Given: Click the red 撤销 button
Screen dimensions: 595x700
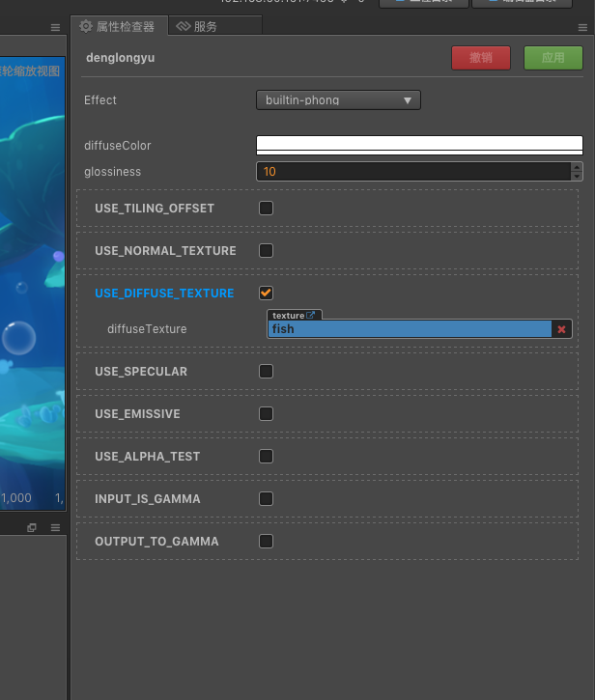Looking at the screenshot, I should point(481,58).
